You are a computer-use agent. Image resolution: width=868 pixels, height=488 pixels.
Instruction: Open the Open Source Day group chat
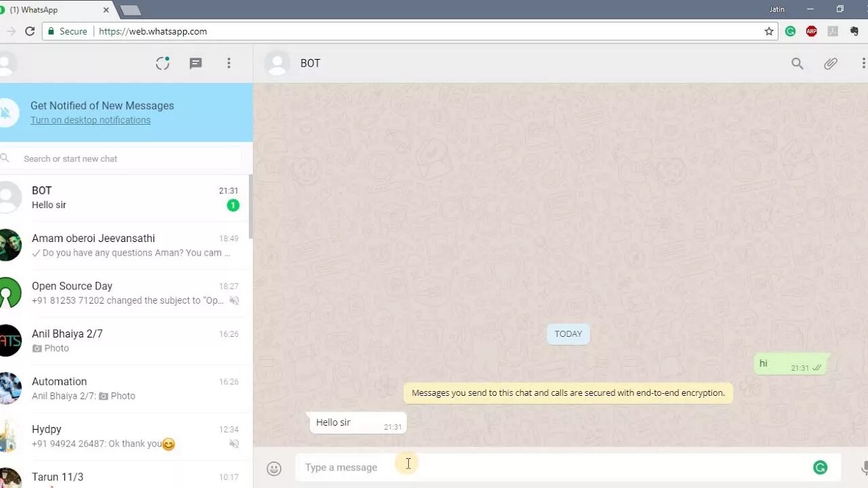[x=124, y=293]
